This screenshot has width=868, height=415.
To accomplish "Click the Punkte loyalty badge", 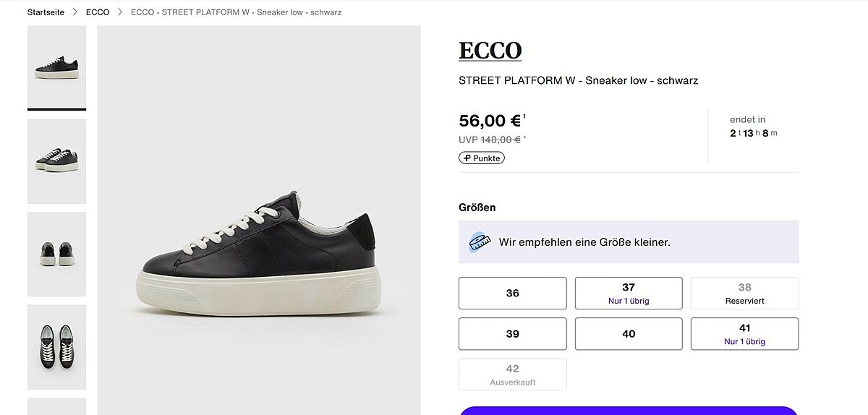I will (482, 158).
